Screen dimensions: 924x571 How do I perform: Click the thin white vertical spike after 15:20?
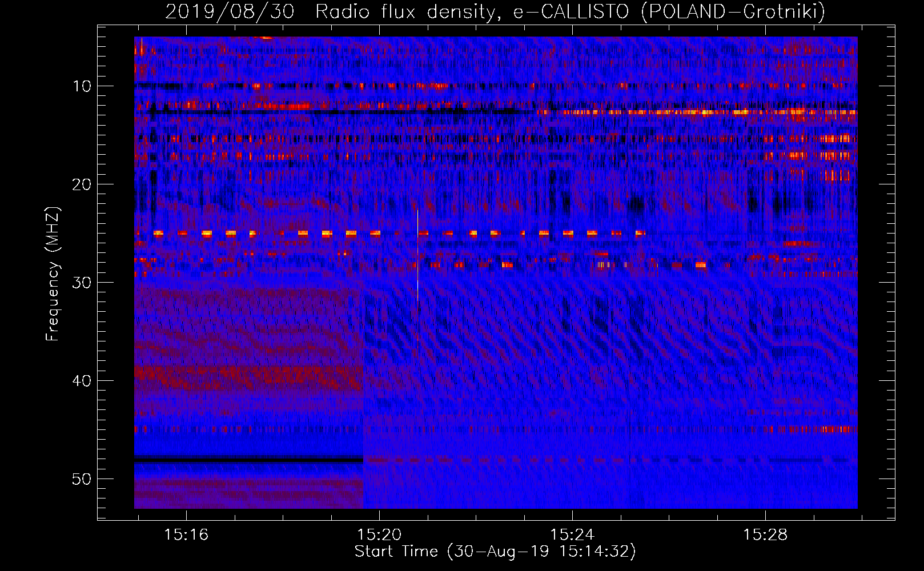click(x=417, y=255)
